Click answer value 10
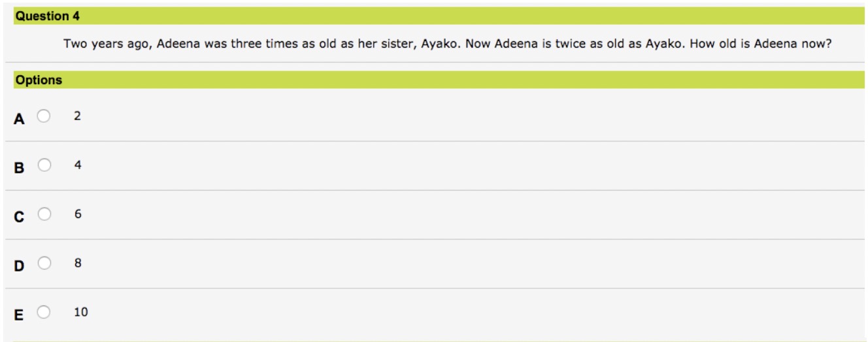This screenshot has height=342, width=868. point(81,313)
